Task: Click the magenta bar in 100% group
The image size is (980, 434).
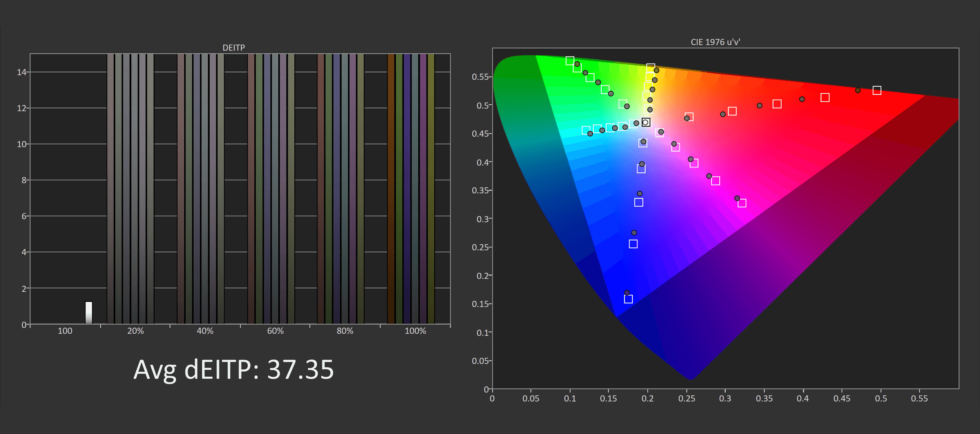Action: click(423, 188)
